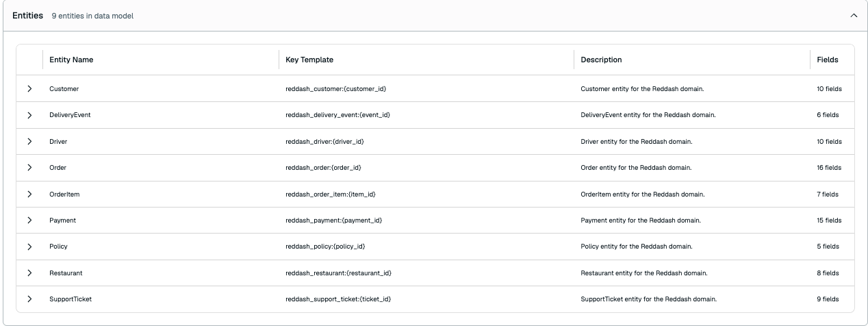
Task: Click the 8 fields count for Restaurant
Action: (828, 273)
